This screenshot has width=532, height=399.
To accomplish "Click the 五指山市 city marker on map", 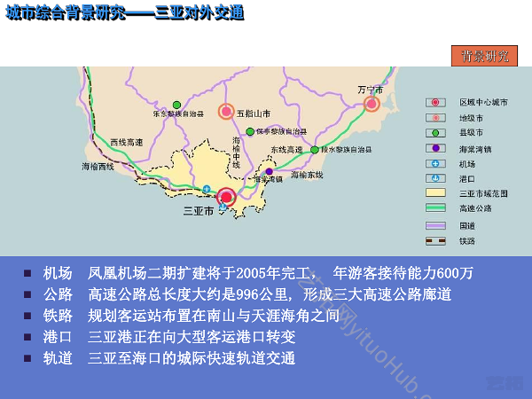I will pos(226,112).
